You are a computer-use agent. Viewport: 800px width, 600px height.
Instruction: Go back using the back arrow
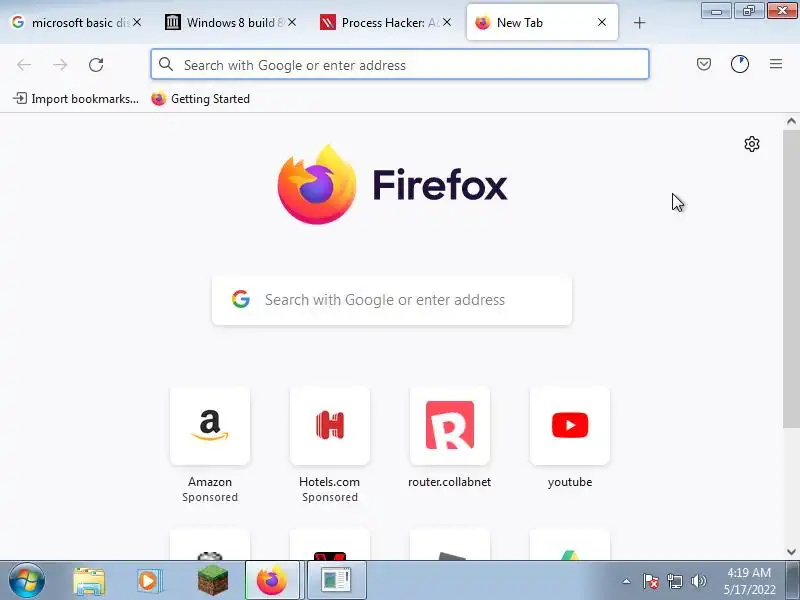coord(24,65)
